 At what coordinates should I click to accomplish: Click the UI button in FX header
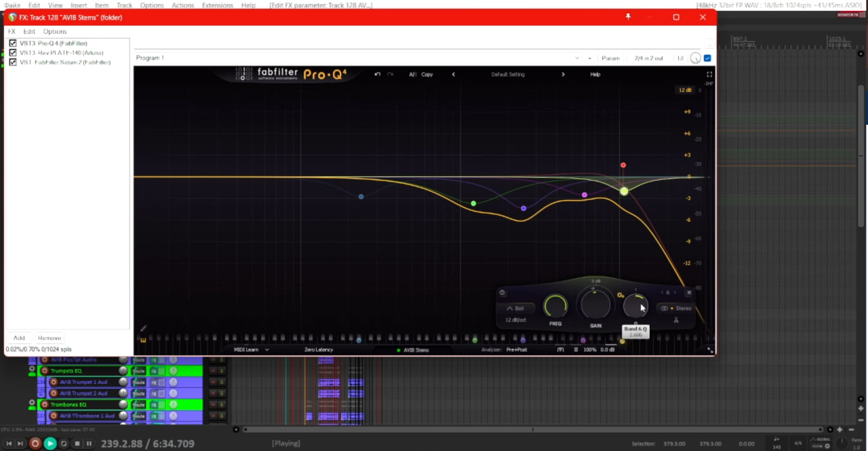pyautogui.click(x=680, y=58)
